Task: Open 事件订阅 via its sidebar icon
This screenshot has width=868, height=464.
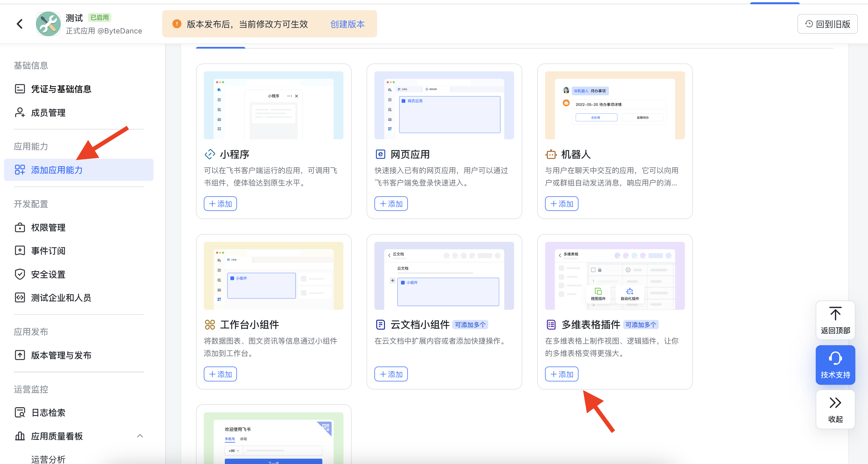Action: (x=20, y=251)
